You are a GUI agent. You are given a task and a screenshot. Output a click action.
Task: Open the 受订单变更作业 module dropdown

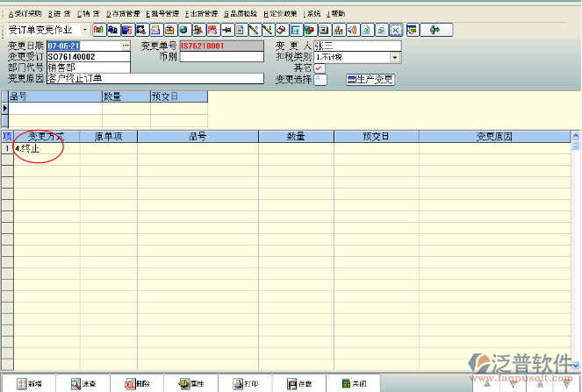pyautogui.click(x=84, y=30)
